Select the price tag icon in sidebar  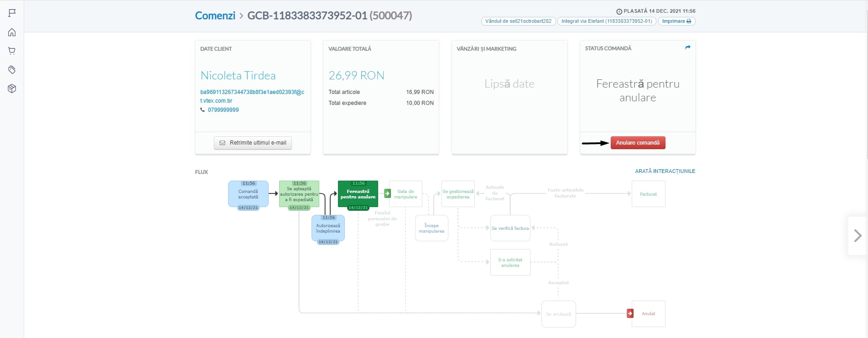[12, 70]
